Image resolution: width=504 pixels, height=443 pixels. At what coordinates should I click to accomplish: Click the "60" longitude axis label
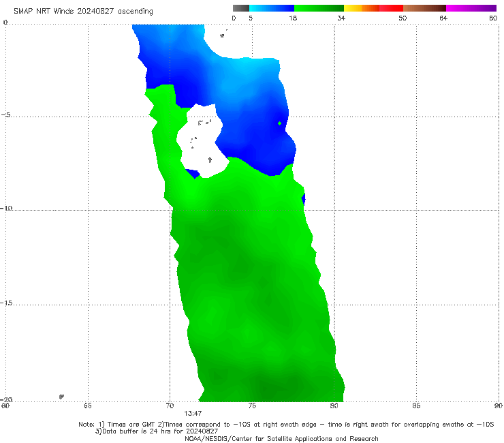pyautogui.click(x=5, y=406)
